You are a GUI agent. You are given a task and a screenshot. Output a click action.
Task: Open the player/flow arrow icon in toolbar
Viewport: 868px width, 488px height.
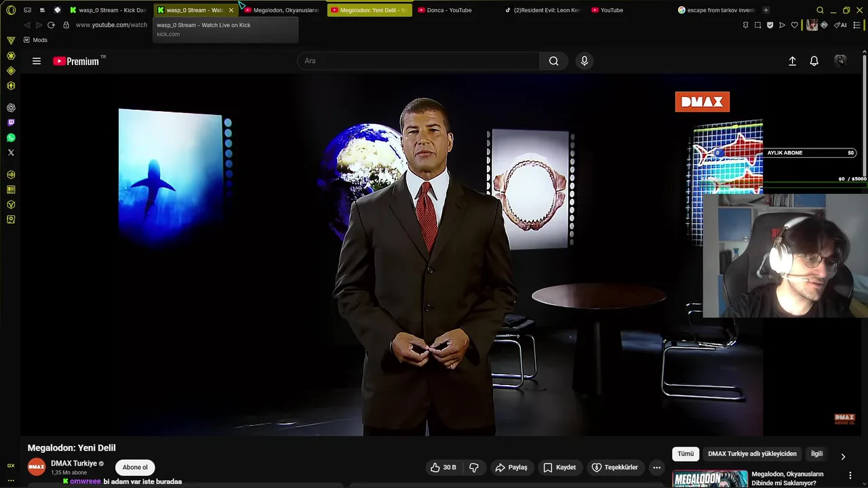click(x=782, y=25)
